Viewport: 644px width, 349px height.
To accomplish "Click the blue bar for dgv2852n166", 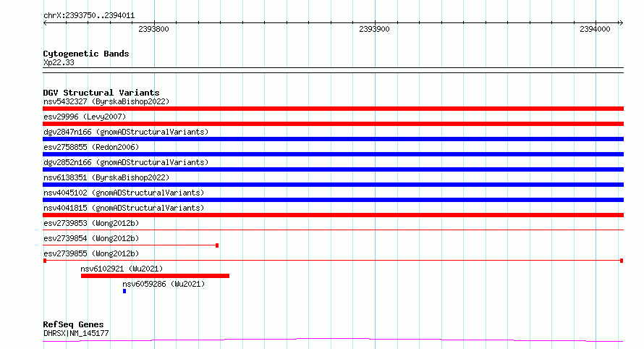I will [333, 169].
